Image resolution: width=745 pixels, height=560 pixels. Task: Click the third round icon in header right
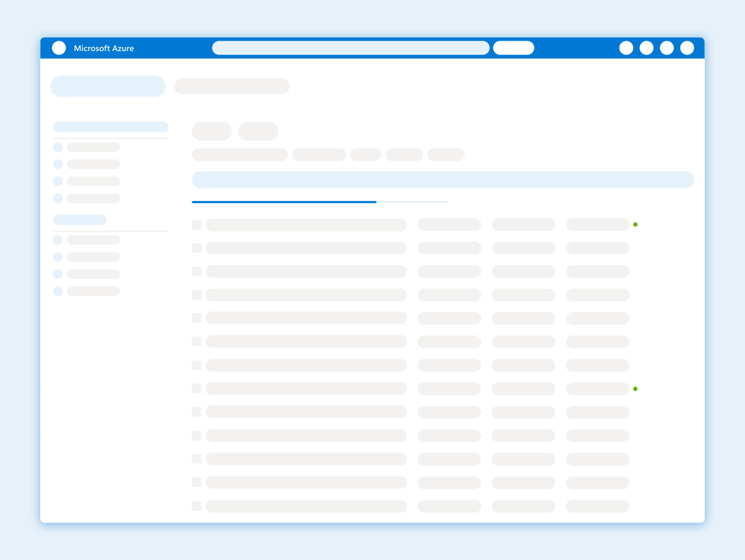click(667, 48)
